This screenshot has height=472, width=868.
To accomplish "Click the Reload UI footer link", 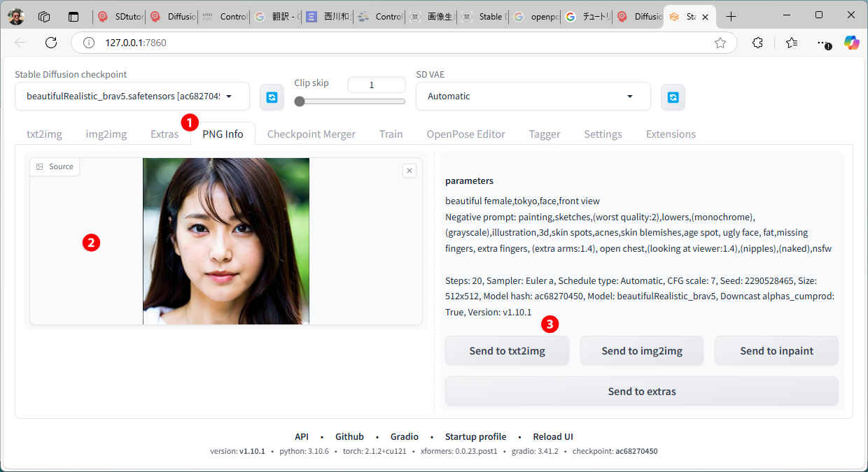I will click(x=553, y=436).
